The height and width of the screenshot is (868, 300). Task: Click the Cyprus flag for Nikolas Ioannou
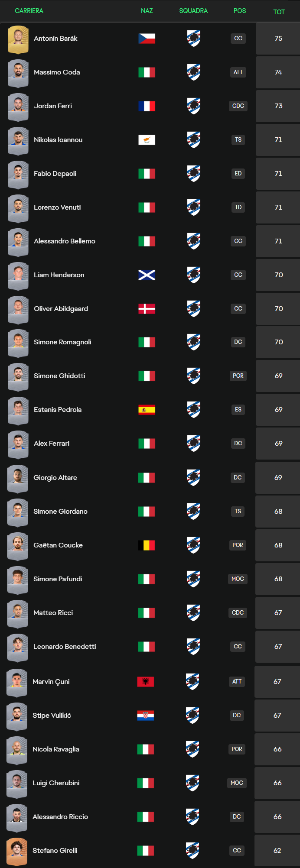[x=147, y=140]
